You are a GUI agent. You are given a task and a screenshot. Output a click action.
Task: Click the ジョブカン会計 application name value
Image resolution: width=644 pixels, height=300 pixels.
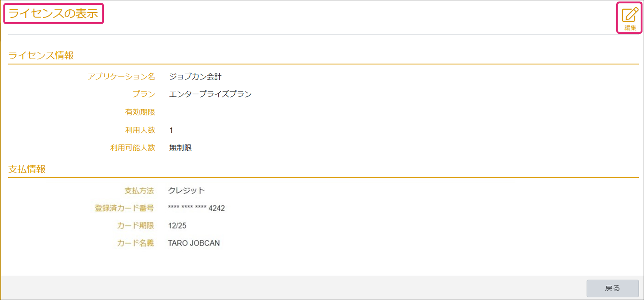(x=195, y=76)
